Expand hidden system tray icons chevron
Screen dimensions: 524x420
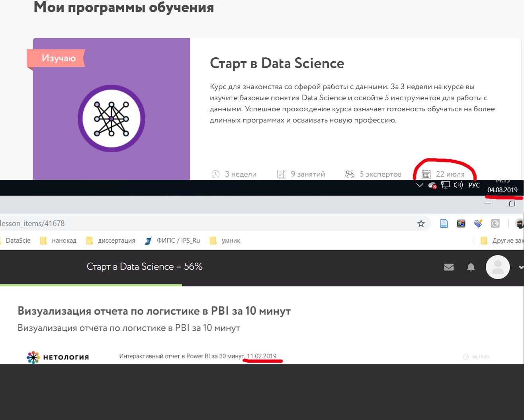(420, 185)
